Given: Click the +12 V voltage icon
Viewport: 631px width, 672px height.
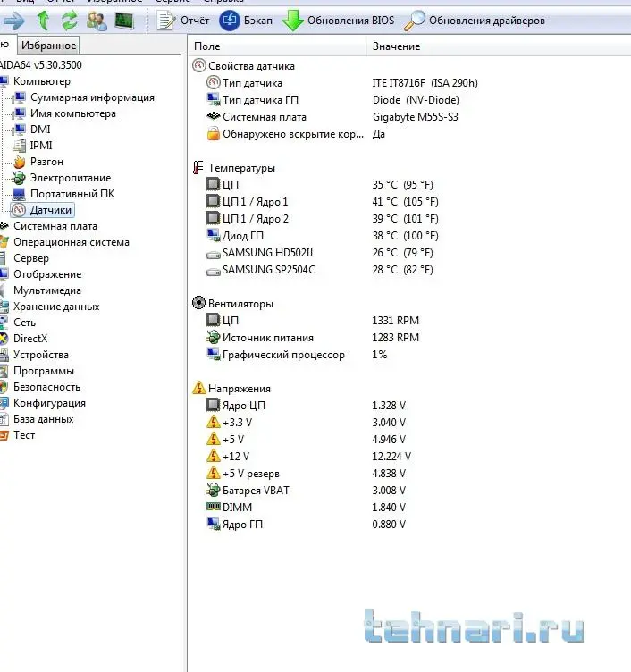Looking at the screenshot, I should click(213, 456).
